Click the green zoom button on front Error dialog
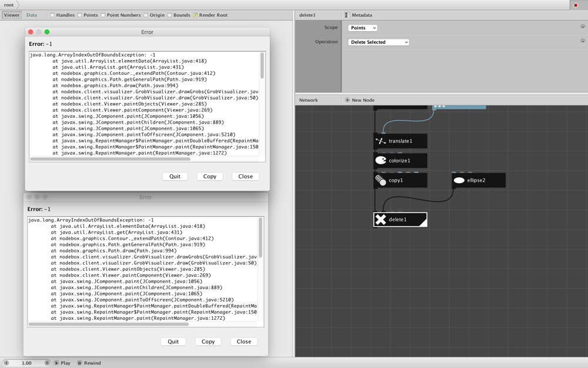The width and height of the screenshot is (588, 368). [x=47, y=32]
